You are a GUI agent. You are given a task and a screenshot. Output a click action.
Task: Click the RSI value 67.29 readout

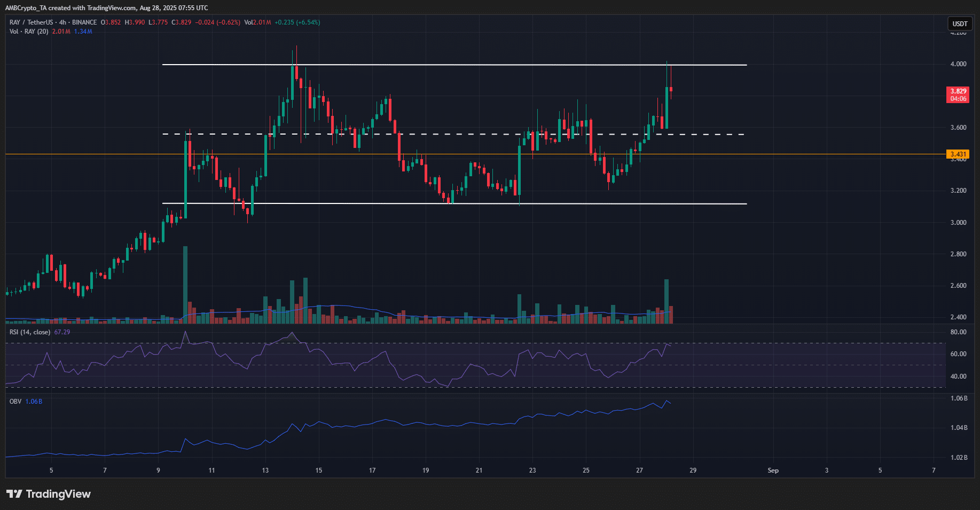(62, 332)
